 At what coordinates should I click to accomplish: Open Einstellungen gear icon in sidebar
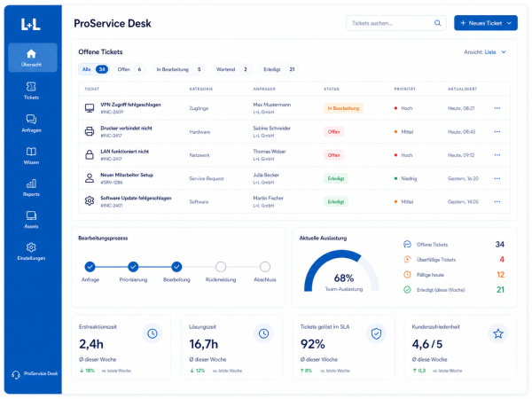point(31,247)
